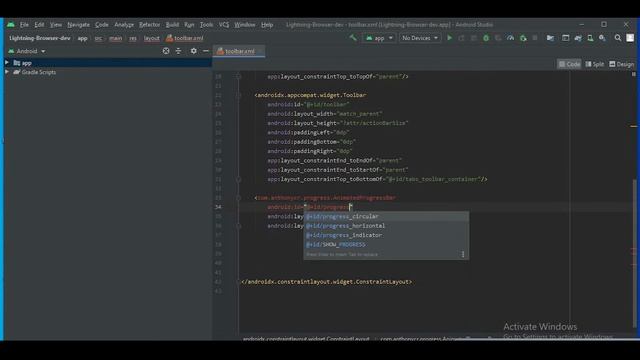Click the src breadcrumb
The height and width of the screenshot is (360, 640).
tap(98, 38)
